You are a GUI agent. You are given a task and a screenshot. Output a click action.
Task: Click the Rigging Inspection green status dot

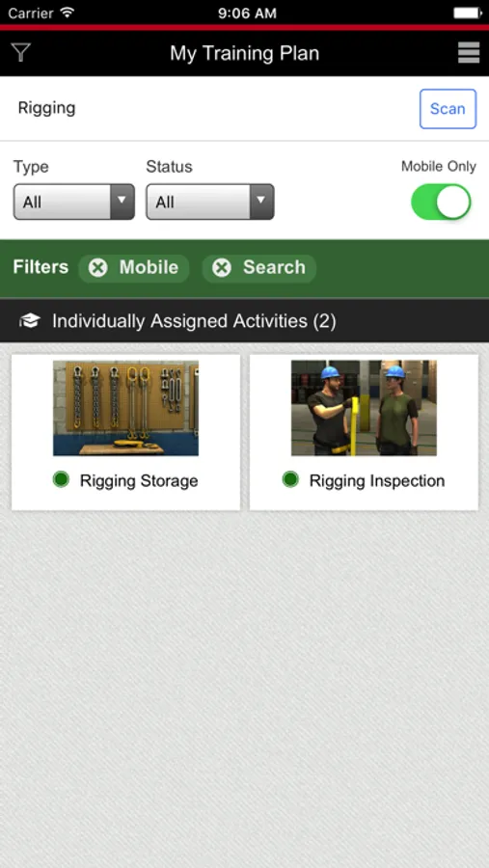(x=290, y=479)
